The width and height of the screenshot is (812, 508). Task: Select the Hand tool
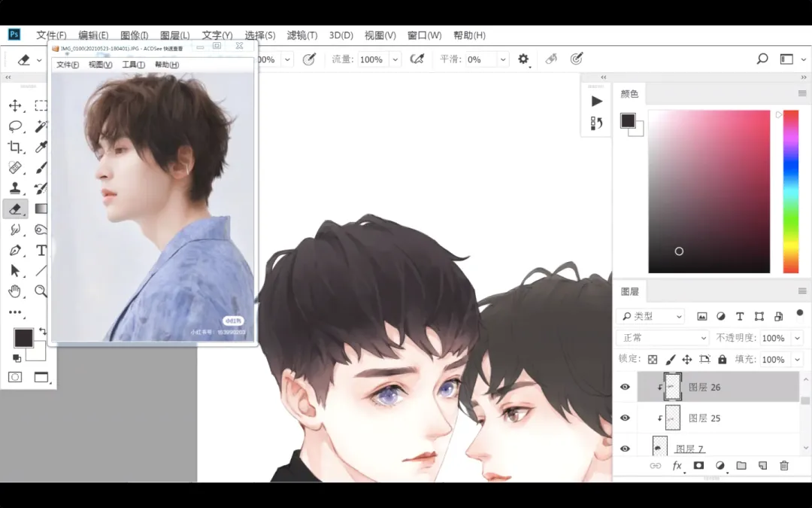pyautogui.click(x=15, y=291)
